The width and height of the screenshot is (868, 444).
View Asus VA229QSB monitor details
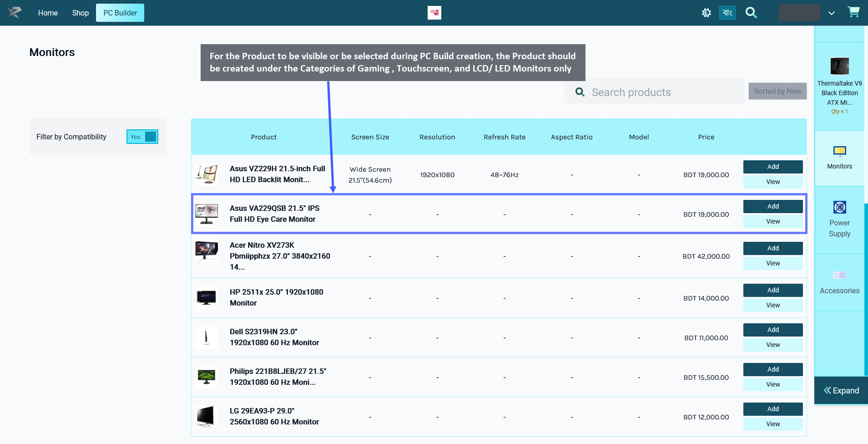coord(773,221)
